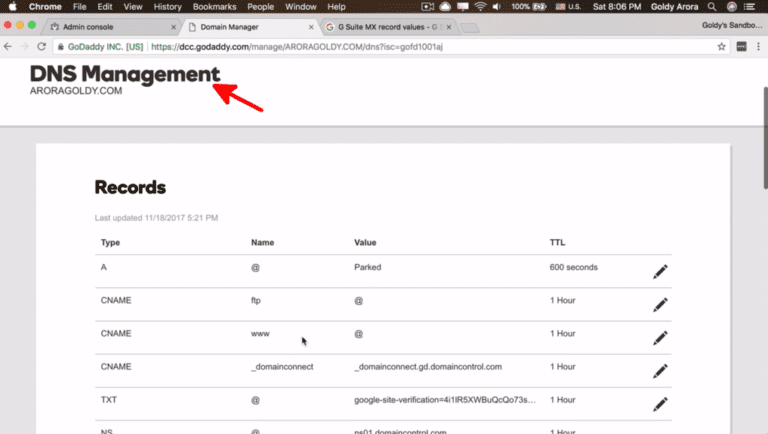
Task: Click the ftp name cell
Action: (x=256, y=300)
